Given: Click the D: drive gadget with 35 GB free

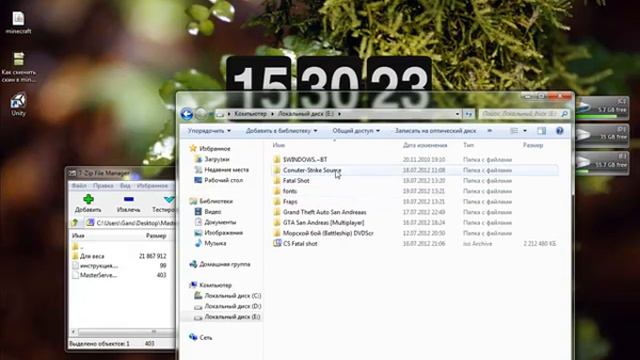Looking at the screenshot, I should click(x=602, y=136).
